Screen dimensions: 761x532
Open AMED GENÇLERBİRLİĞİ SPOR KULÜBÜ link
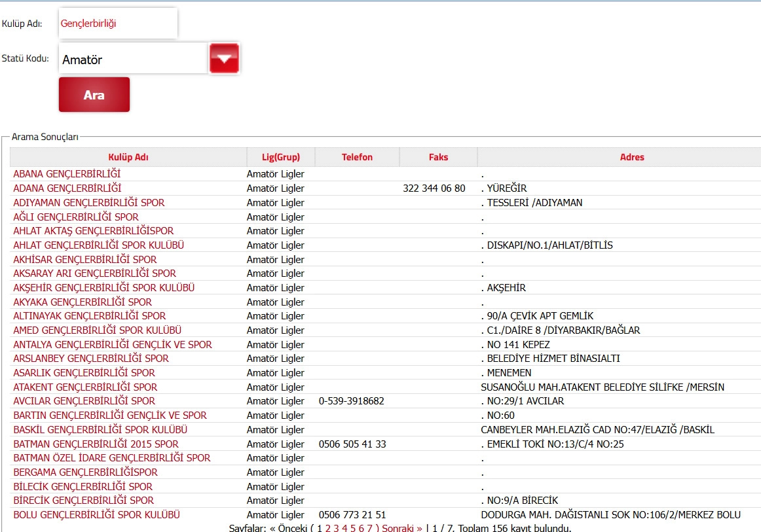pyautogui.click(x=97, y=330)
